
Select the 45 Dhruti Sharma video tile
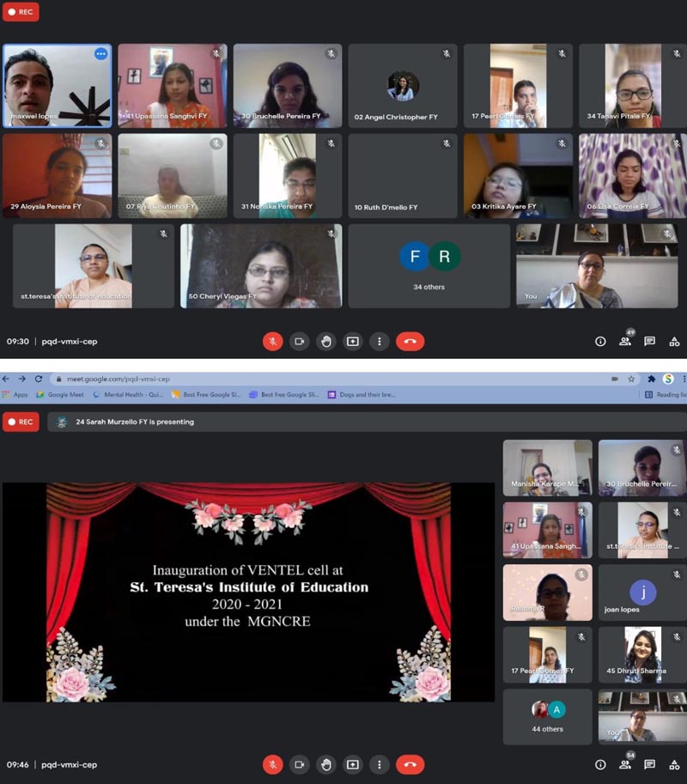pos(642,655)
